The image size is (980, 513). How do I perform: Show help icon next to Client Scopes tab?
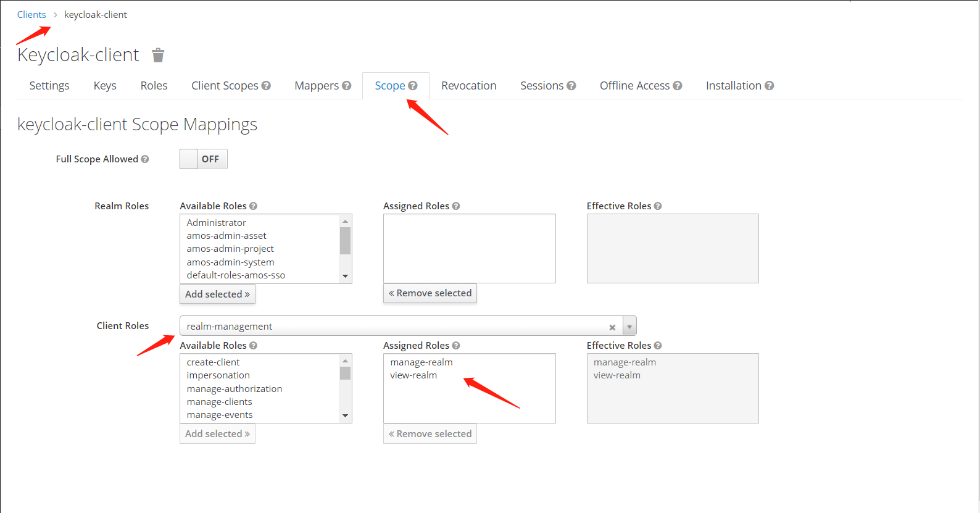coord(266,86)
